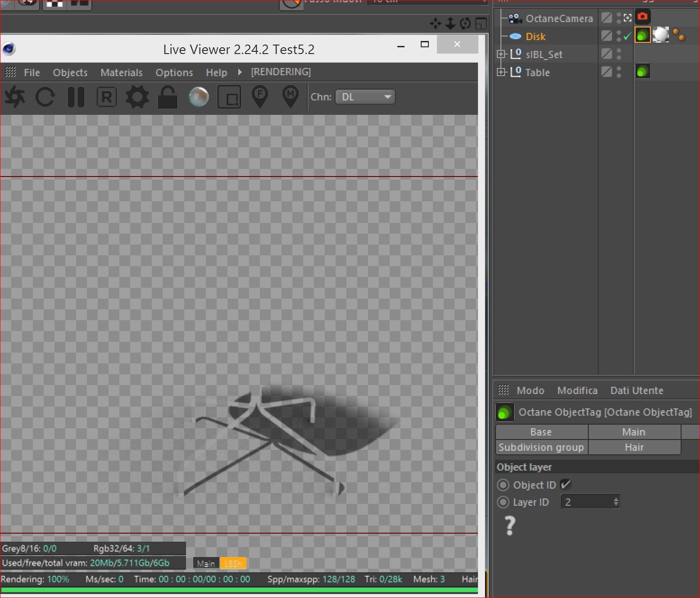Click the viewport toggle view icon

[x=481, y=23]
